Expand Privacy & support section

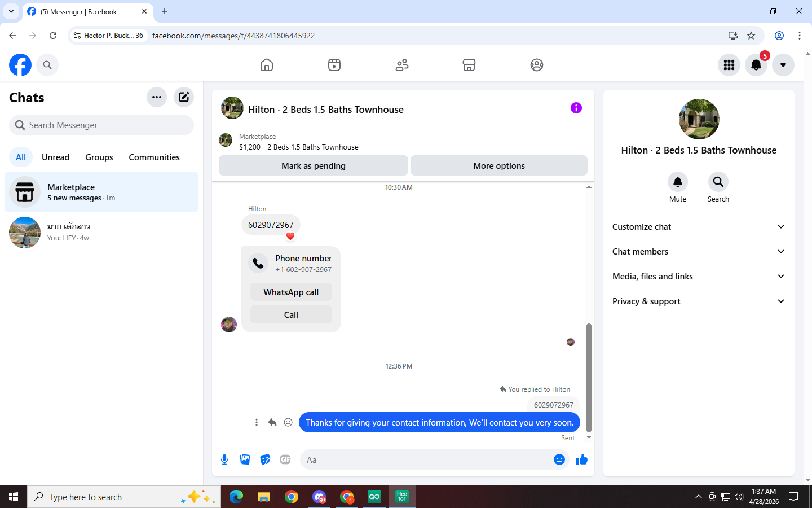point(699,301)
